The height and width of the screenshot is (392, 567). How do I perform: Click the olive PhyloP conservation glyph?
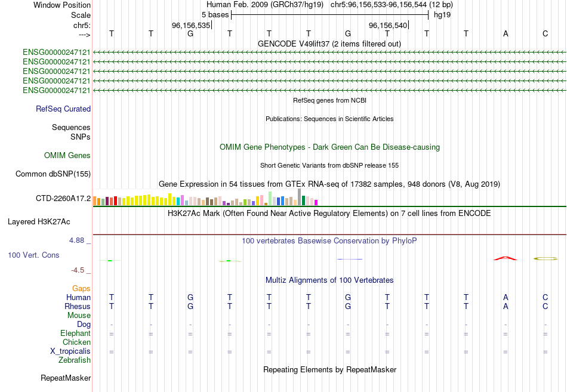(x=546, y=258)
